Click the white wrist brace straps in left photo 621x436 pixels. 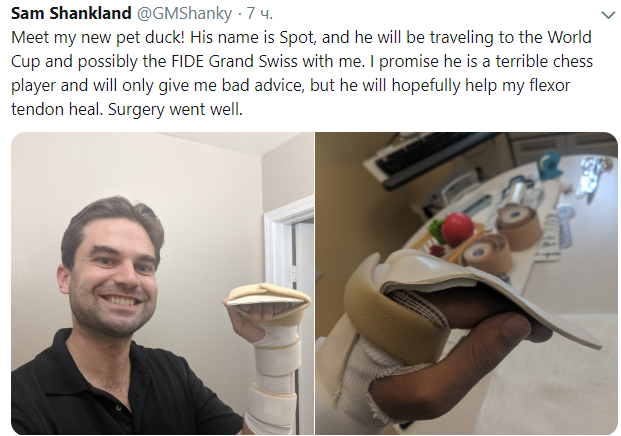(x=273, y=380)
